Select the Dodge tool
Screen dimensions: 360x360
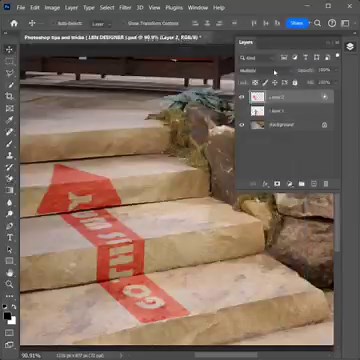[x=9, y=214]
